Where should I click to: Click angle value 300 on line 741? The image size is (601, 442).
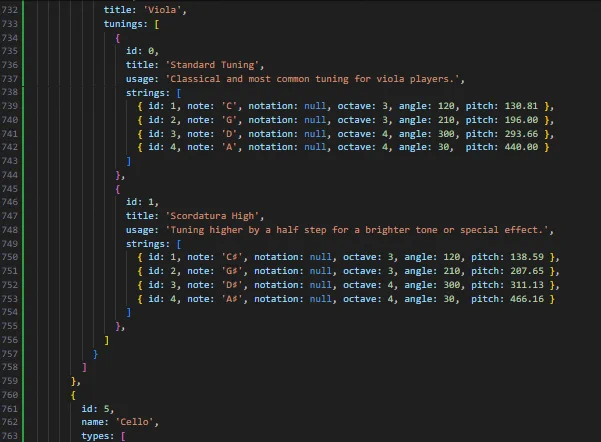click(446, 134)
